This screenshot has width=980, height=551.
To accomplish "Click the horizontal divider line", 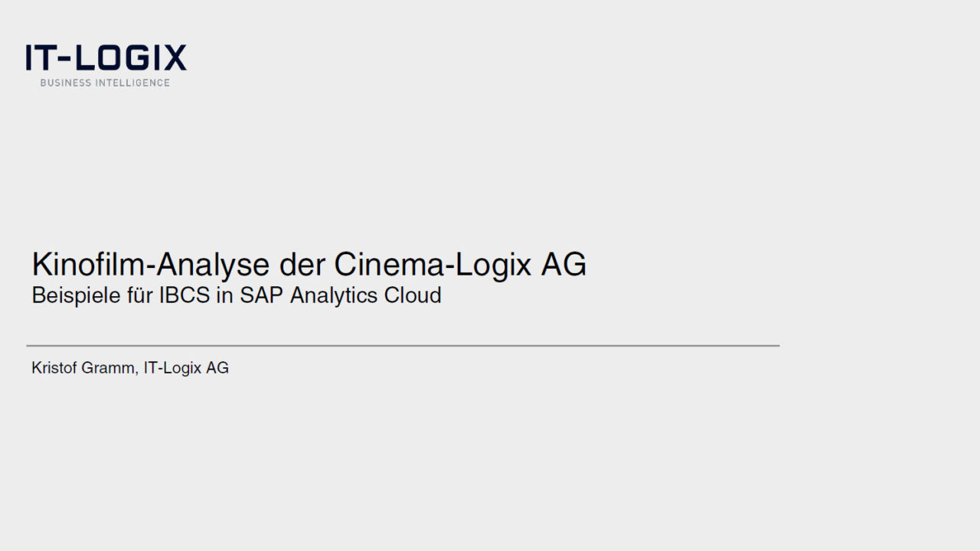I will 403,346.
